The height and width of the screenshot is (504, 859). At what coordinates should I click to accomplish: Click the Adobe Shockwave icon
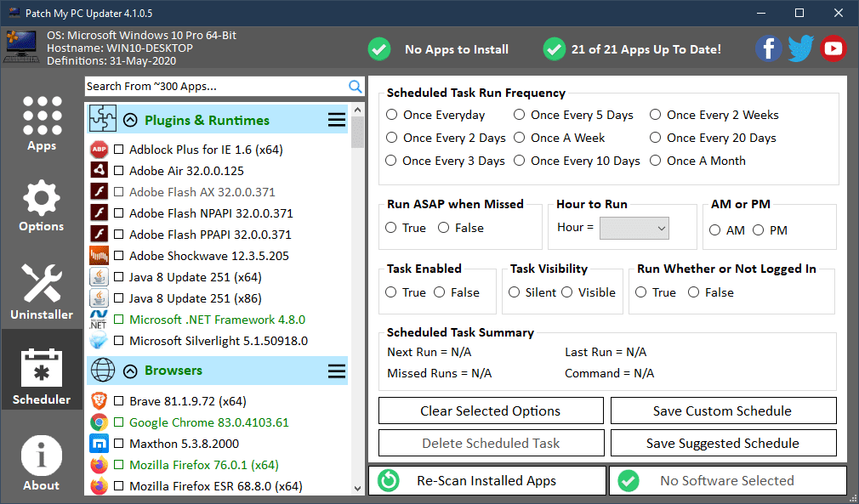(x=100, y=256)
